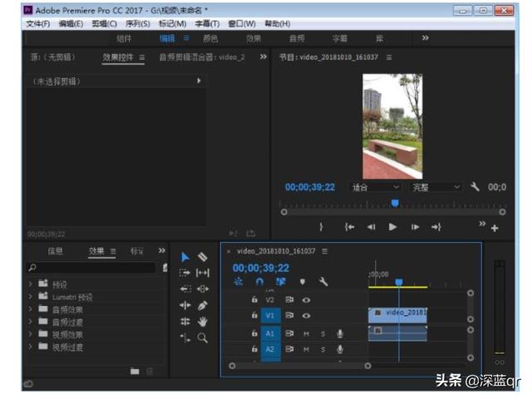Screen dimensions: 532x399
Task: Select the Razor tool
Action: (203, 257)
